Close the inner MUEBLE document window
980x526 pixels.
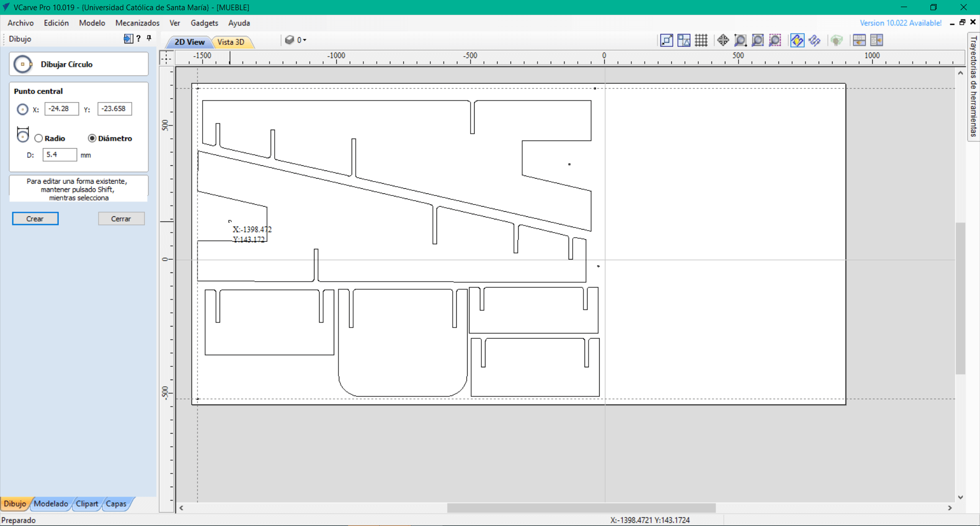tap(973, 22)
